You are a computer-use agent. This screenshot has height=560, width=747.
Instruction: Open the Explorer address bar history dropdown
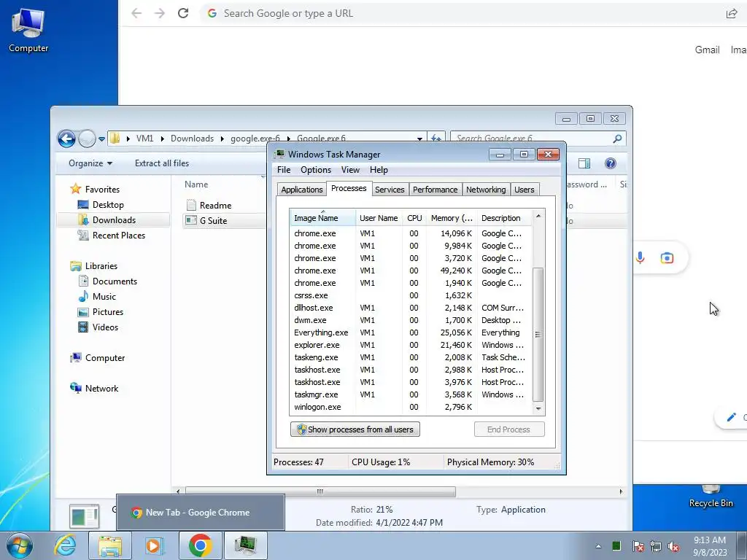(x=419, y=139)
